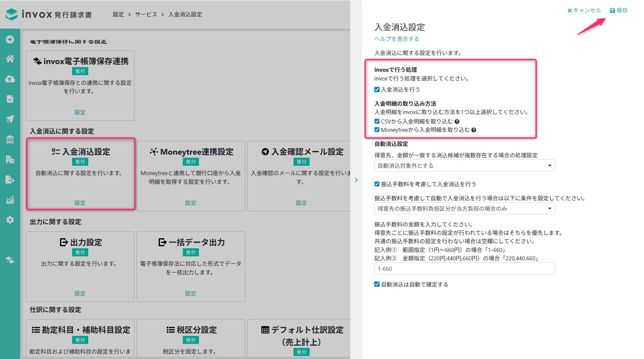Click 設定 in the breadcrumb
This screenshot has height=359, width=644.
click(118, 14)
